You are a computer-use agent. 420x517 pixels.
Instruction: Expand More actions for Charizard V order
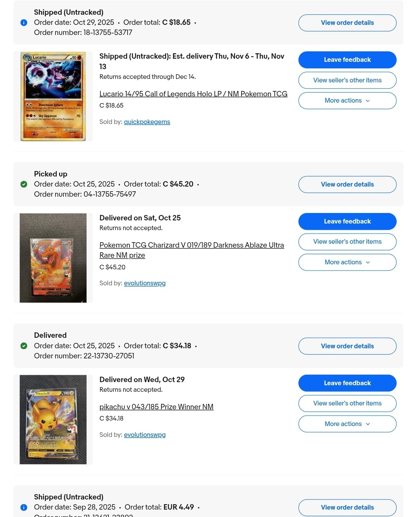click(x=347, y=262)
